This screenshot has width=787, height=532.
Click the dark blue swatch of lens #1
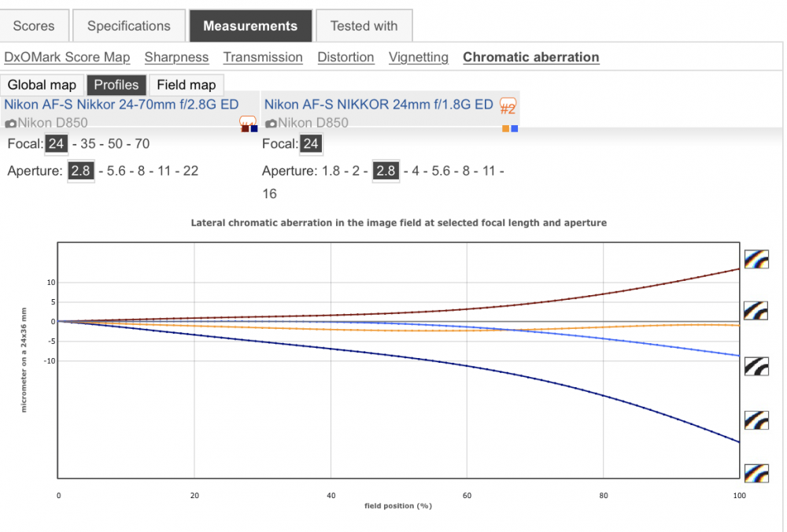[254, 129]
